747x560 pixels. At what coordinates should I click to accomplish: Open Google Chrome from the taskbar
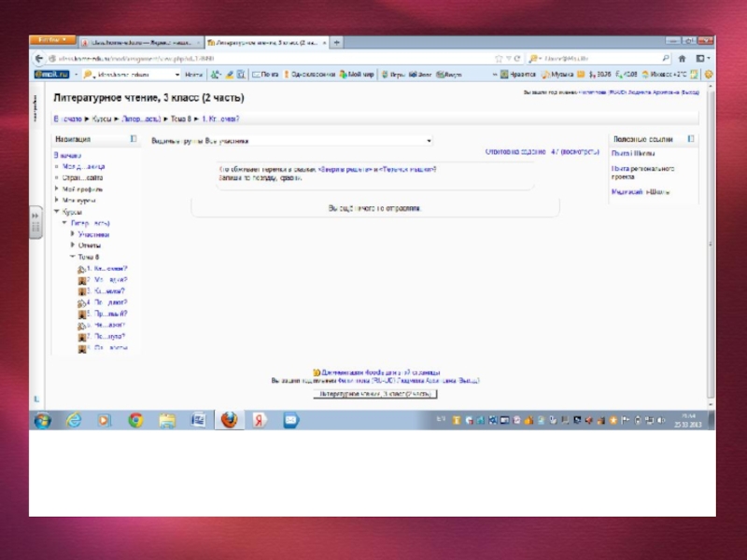coord(135,421)
